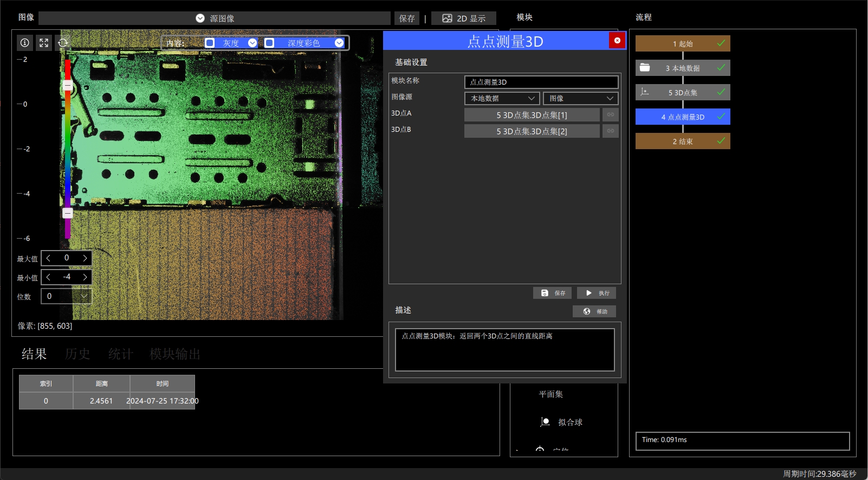This screenshot has height=480, width=868.
Task: Expand the 深度彩色 dropdown arrow
Action: (339, 43)
